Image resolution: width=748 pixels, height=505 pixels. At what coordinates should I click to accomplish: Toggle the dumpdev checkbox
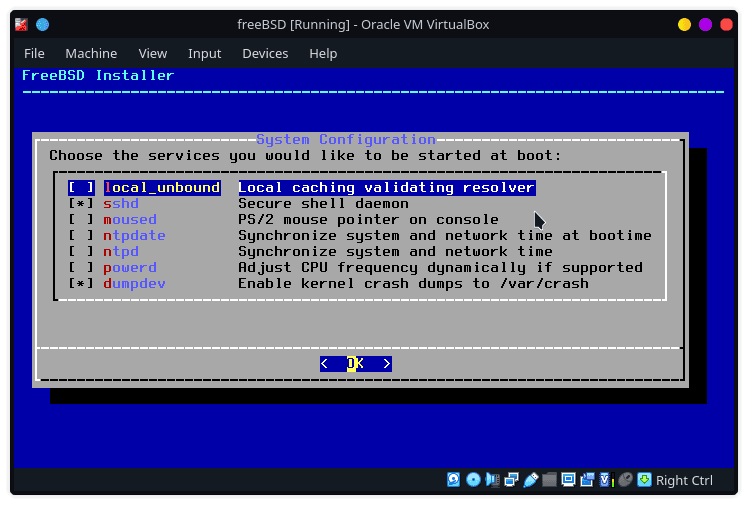tap(81, 283)
